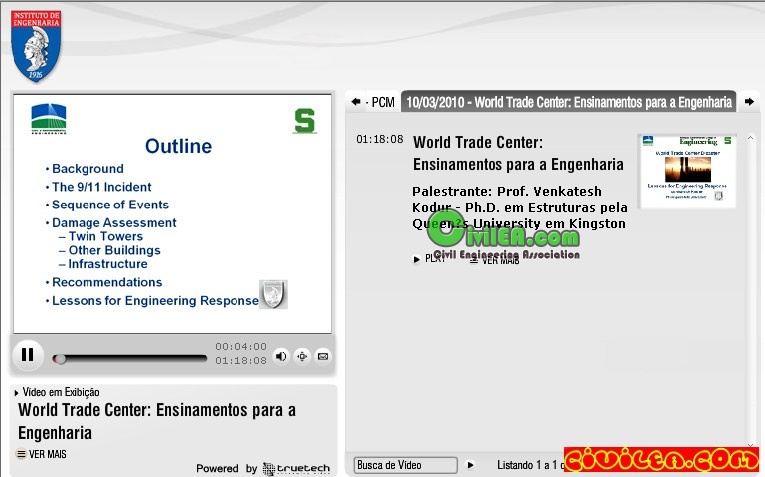Expand the Vídeo em Exibição section
Viewport: 765px width, 477px height.
[x=57, y=392]
